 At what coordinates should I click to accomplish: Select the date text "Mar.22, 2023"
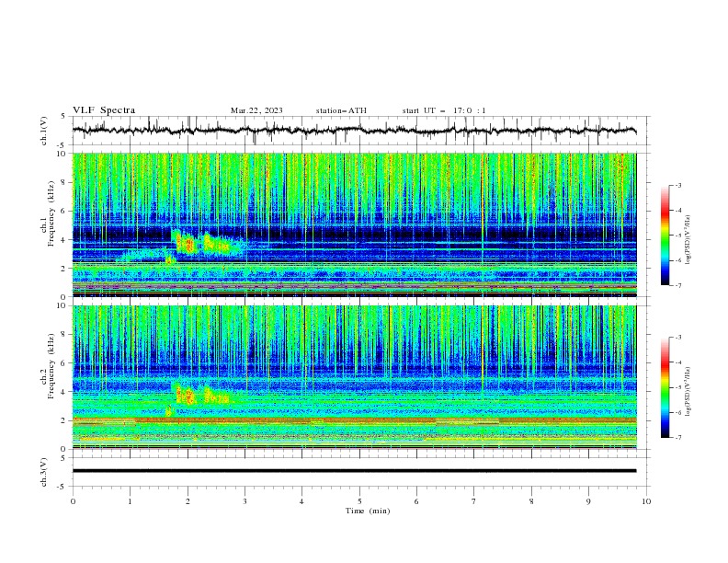tap(256, 110)
